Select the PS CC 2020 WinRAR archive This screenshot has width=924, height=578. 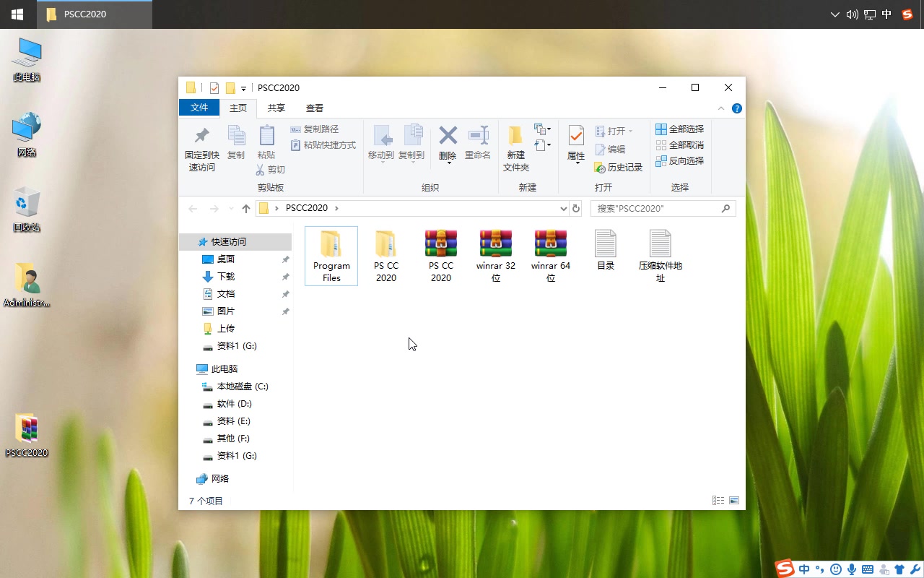click(441, 256)
